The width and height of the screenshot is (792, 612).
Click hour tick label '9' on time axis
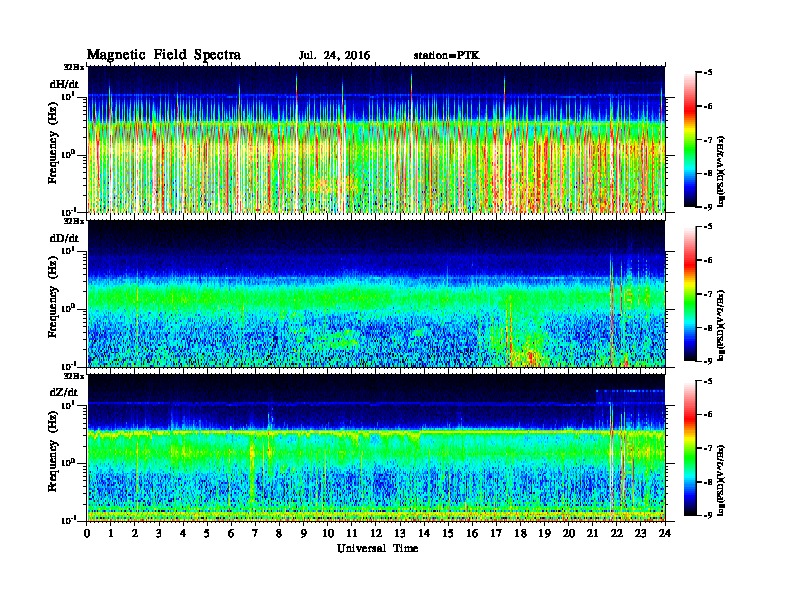click(304, 534)
